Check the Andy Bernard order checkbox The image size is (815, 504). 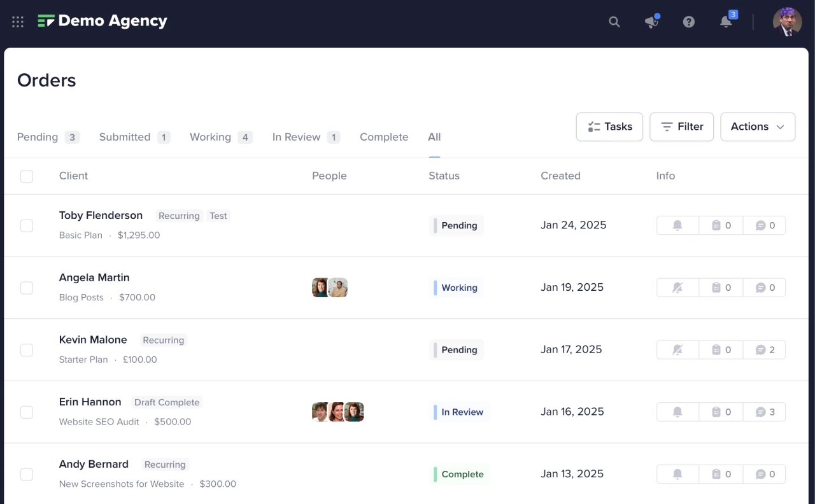tap(27, 474)
